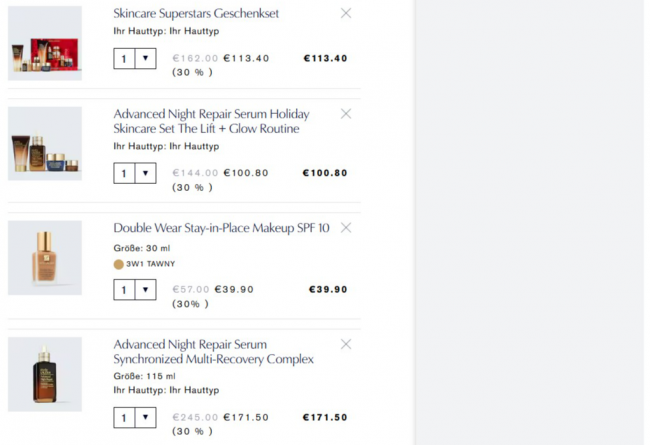Click the €171.50 total for serum
650x445 pixels.
coord(325,418)
